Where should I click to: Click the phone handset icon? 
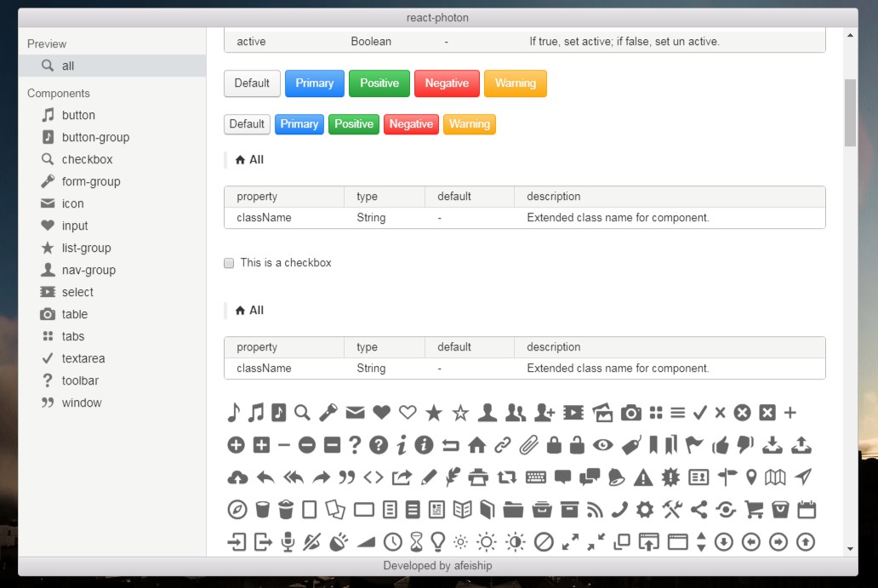coord(619,509)
